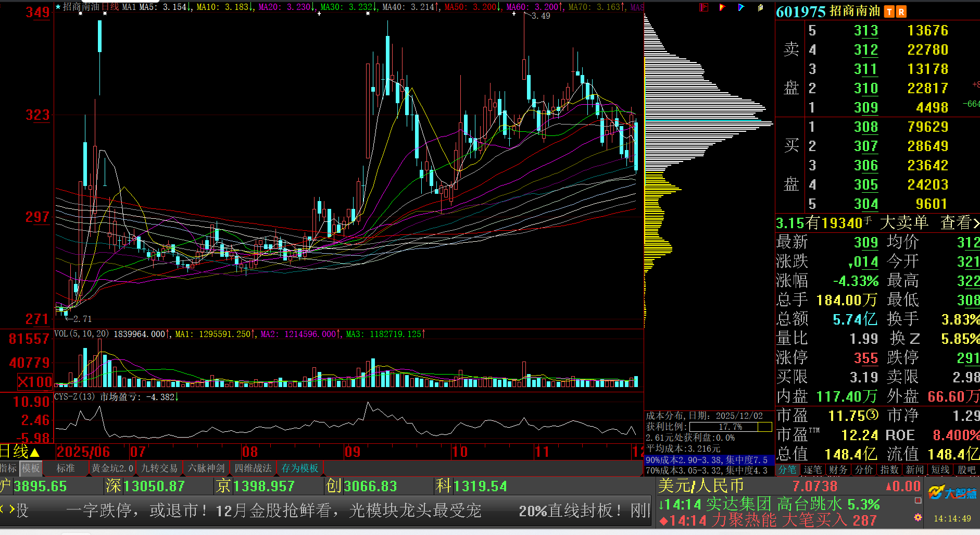Click the 美元/人民币 exchange rate row
980x535 pixels.
coord(789,486)
